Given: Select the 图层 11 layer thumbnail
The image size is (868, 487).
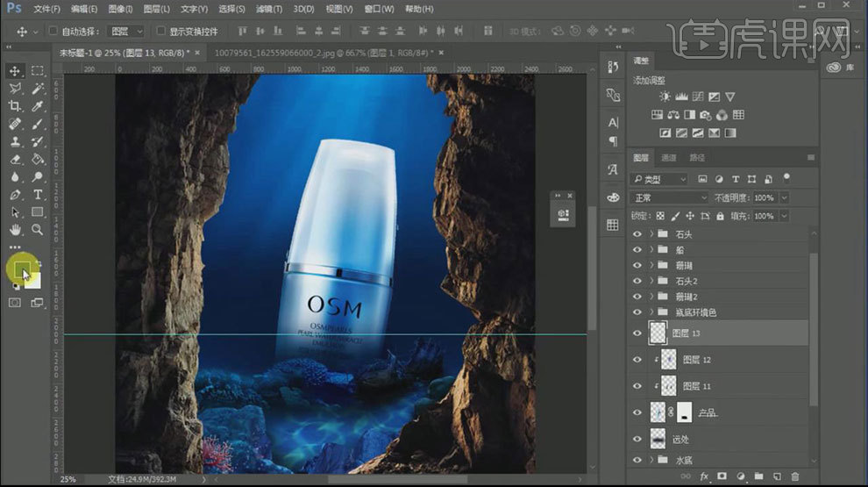Looking at the screenshot, I should pyautogui.click(x=669, y=386).
